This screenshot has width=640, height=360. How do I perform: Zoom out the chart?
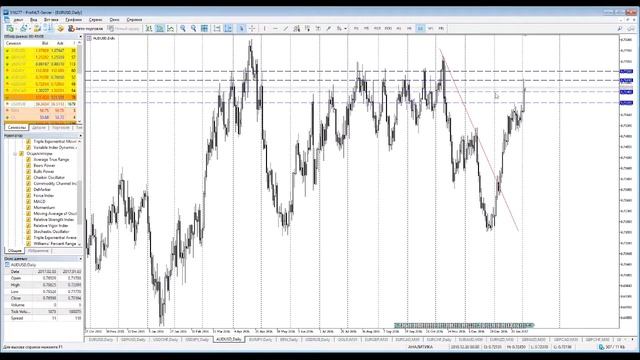pos(193,28)
